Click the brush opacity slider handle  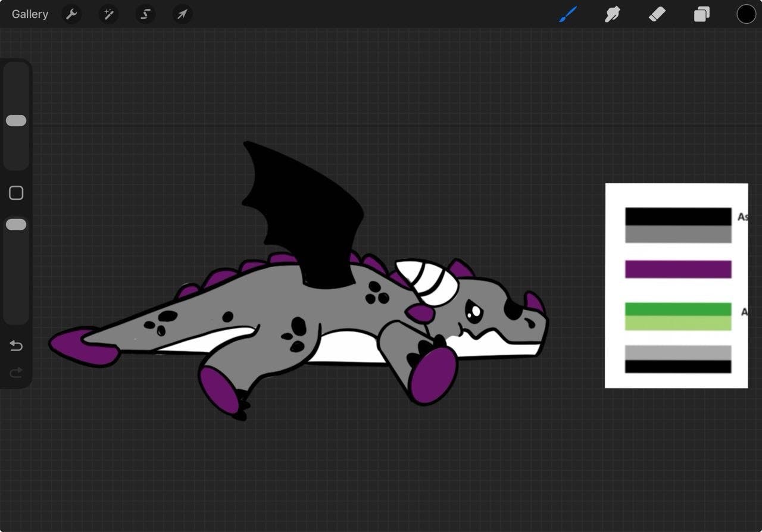click(16, 224)
